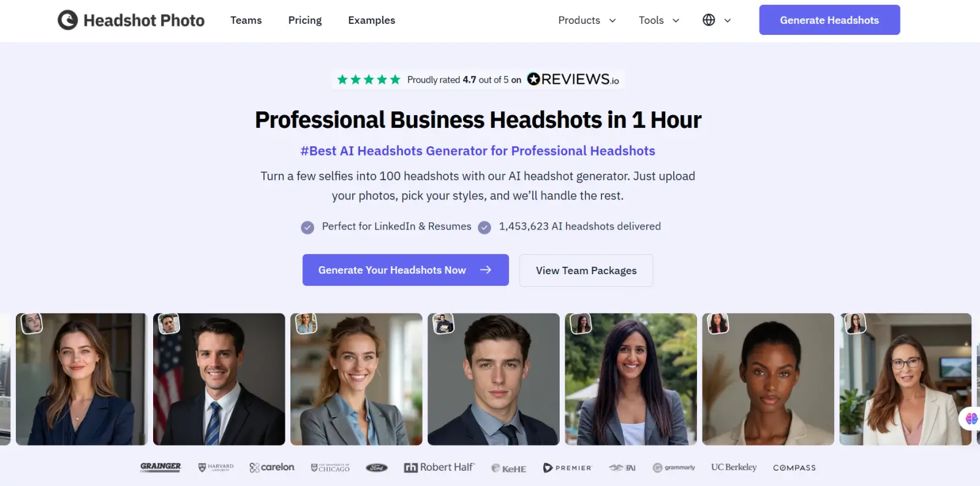Open the Teams page
The width and height of the screenshot is (980, 486).
click(246, 20)
